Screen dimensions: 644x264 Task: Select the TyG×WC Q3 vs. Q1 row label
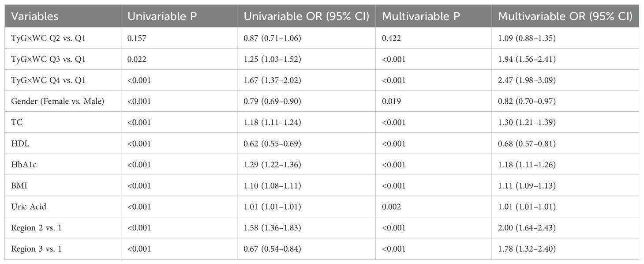click(x=49, y=59)
